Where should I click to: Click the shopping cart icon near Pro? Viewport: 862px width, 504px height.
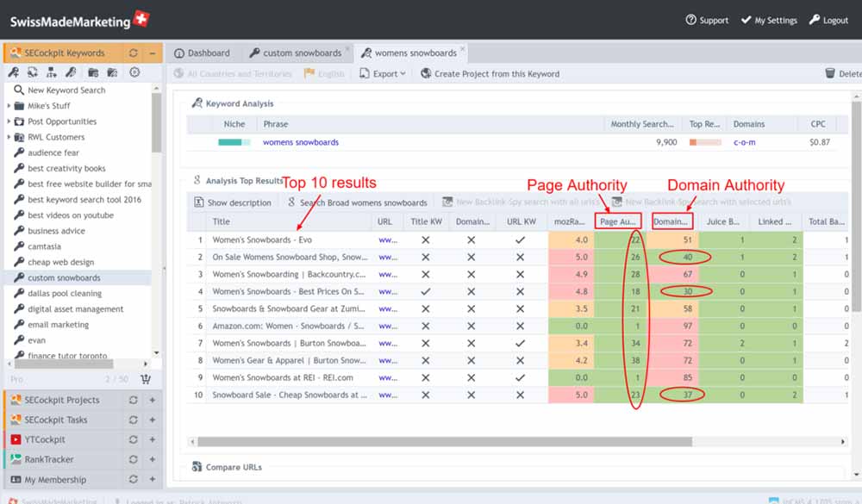[146, 379]
